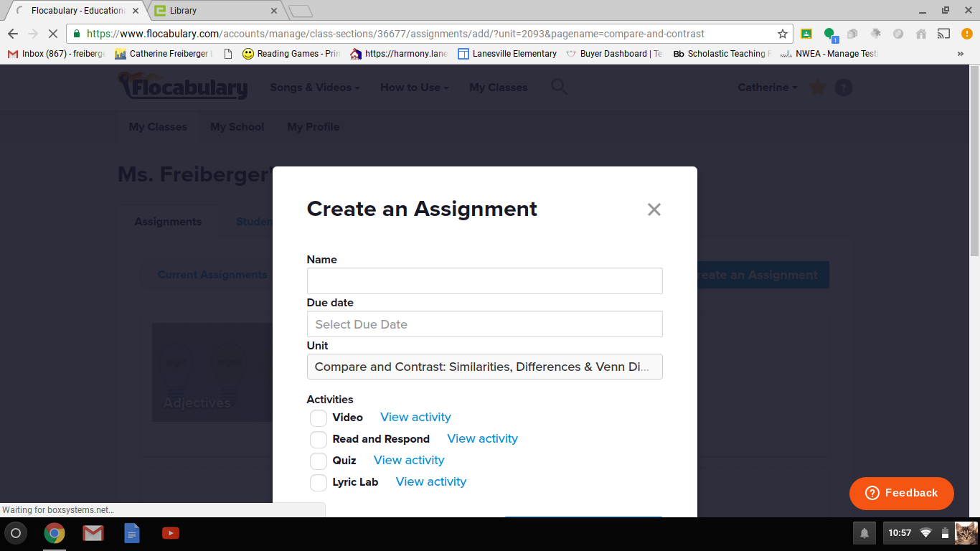Open the Unit dropdown
The image size is (980, 551).
tap(484, 367)
